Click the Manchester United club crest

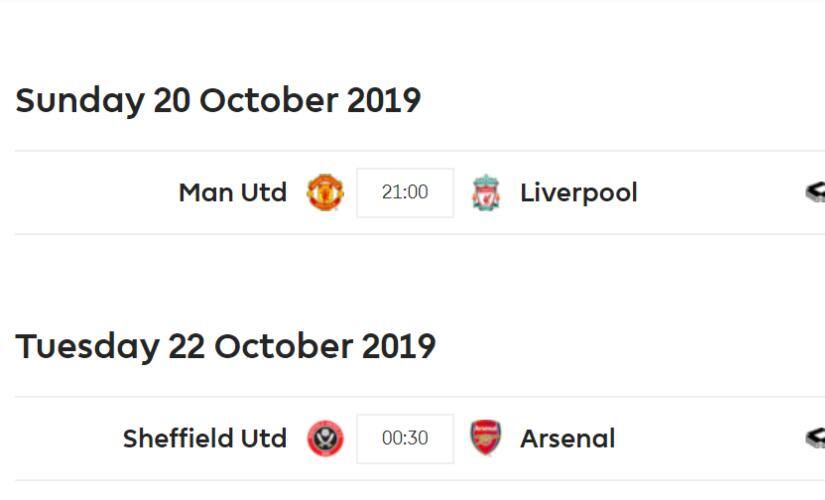325,192
